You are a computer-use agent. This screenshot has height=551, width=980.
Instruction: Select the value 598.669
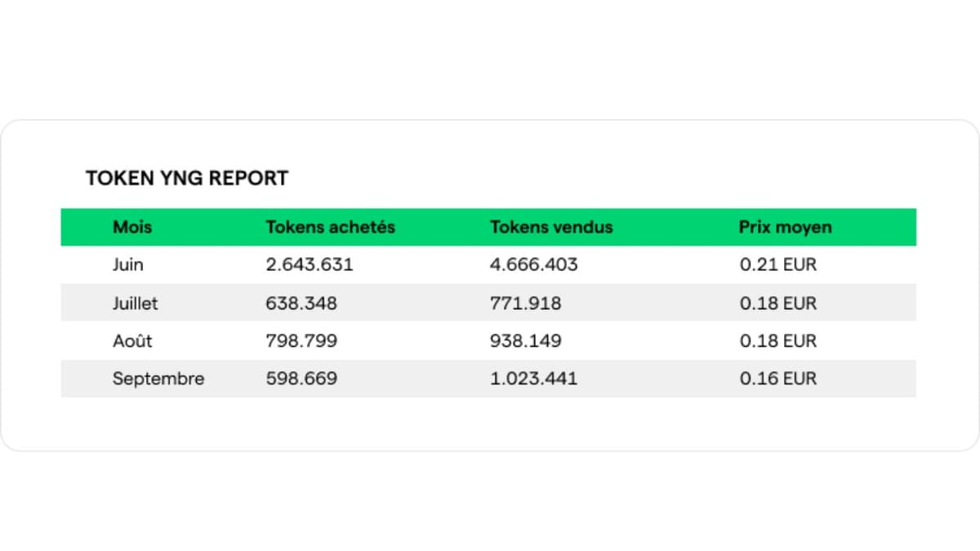301,379
